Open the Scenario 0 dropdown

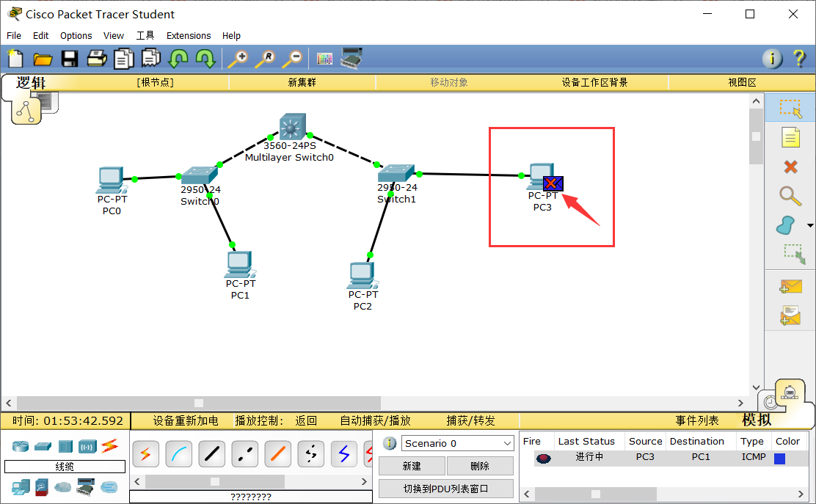click(x=457, y=443)
